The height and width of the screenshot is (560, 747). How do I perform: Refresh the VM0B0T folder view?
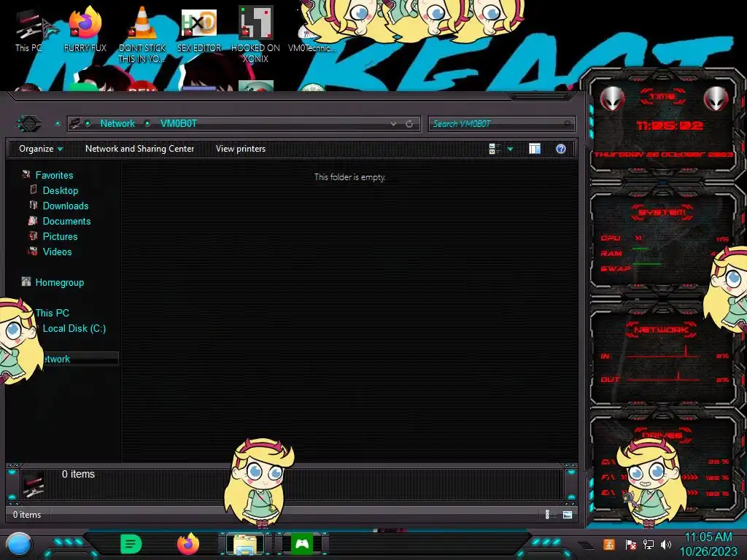409,124
